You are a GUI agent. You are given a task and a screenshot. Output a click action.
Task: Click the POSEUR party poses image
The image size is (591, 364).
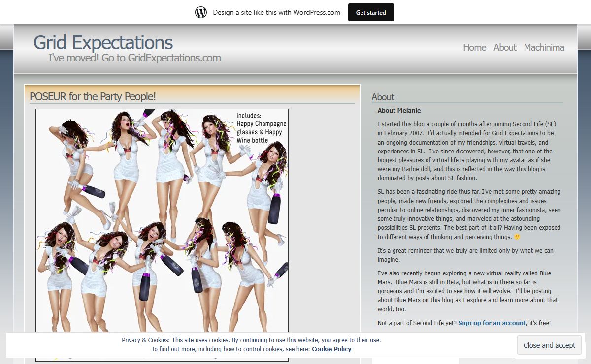(x=162, y=235)
